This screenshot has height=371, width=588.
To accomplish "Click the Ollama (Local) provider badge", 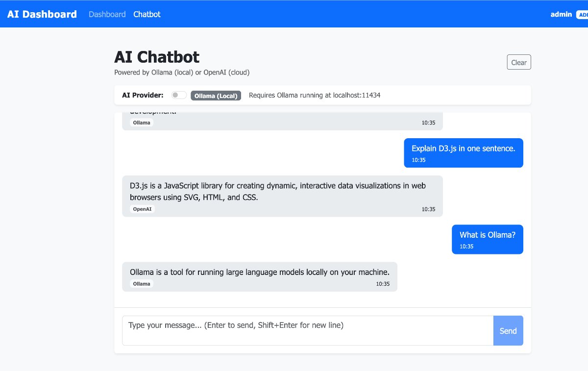I will click(x=216, y=96).
